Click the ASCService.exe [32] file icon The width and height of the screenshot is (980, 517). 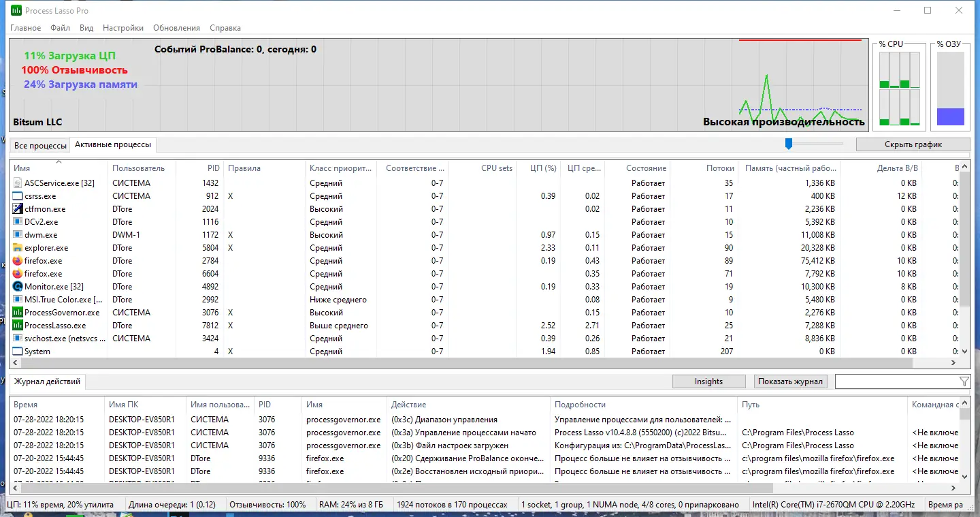pyautogui.click(x=18, y=183)
